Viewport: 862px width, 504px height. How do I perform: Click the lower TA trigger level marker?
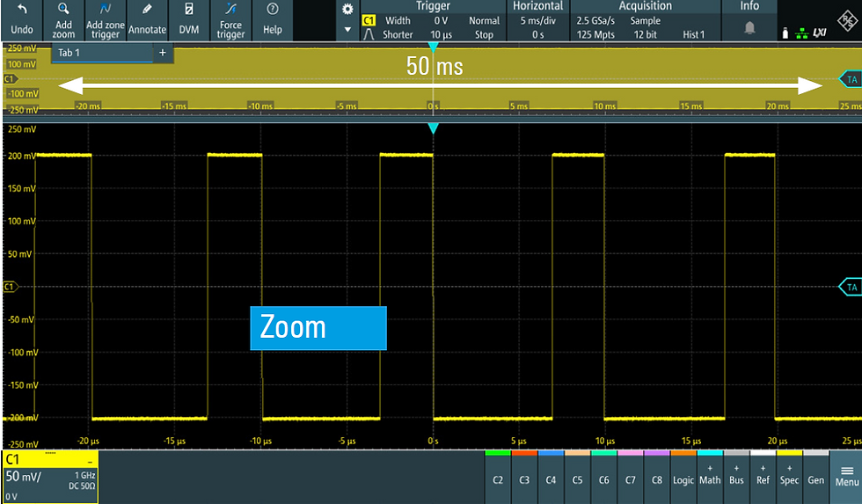tap(851, 287)
